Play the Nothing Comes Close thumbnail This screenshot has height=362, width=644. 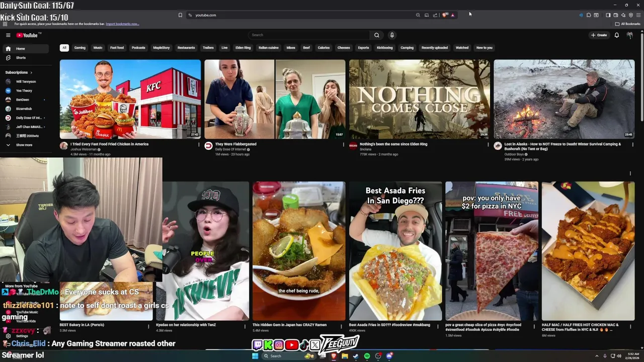pos(420,99)
